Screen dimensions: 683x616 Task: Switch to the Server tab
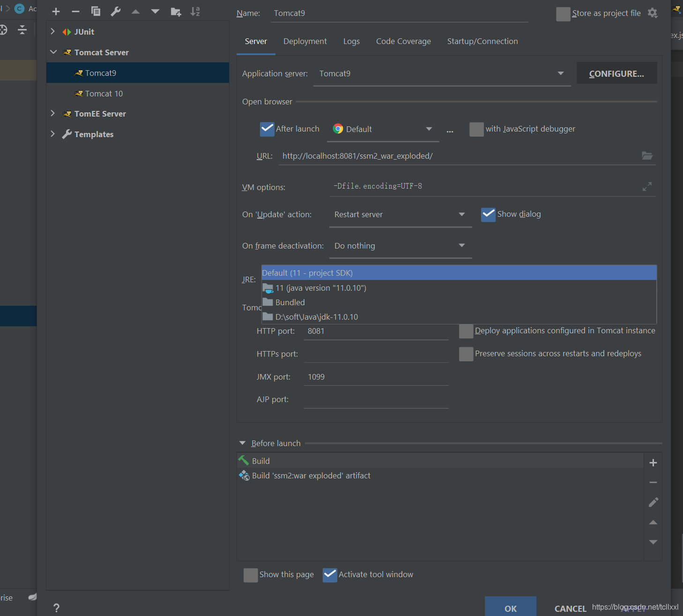click(x=256, y=41)
